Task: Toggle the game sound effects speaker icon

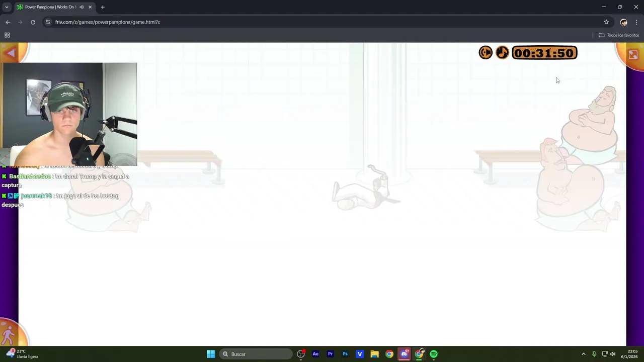Action: pyautogui.click(x=486, y=53)
